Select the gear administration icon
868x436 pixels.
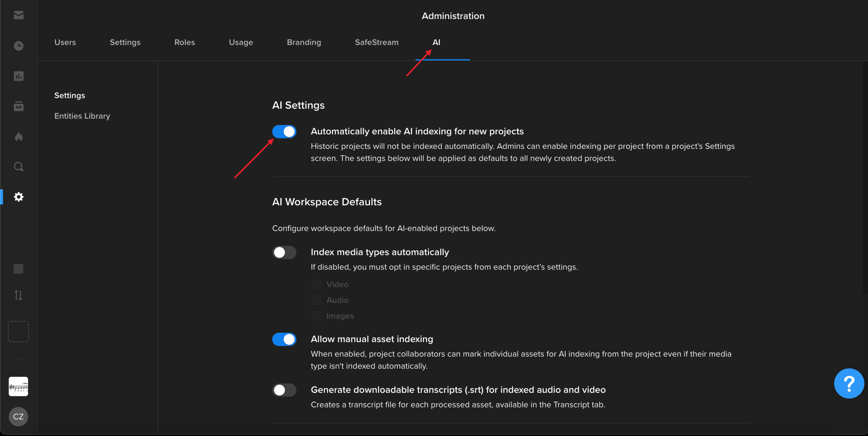(19, 197)
